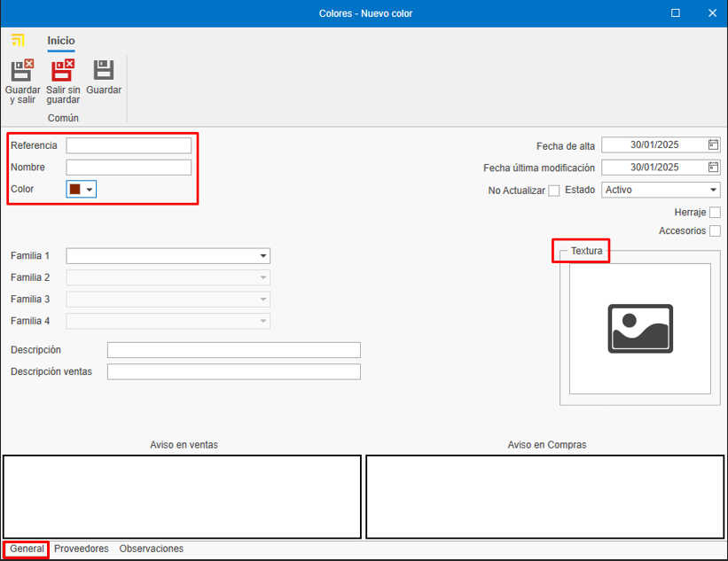728x561 pixels.
Task: Click the Guardar y salir icon
Action: pos(22,70)
